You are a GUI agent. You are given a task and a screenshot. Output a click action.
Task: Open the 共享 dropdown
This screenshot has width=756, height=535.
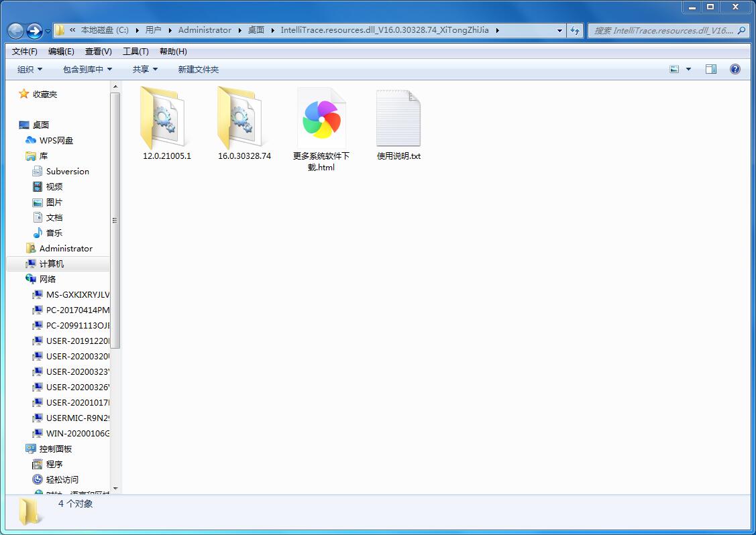(x=145, y=70)
